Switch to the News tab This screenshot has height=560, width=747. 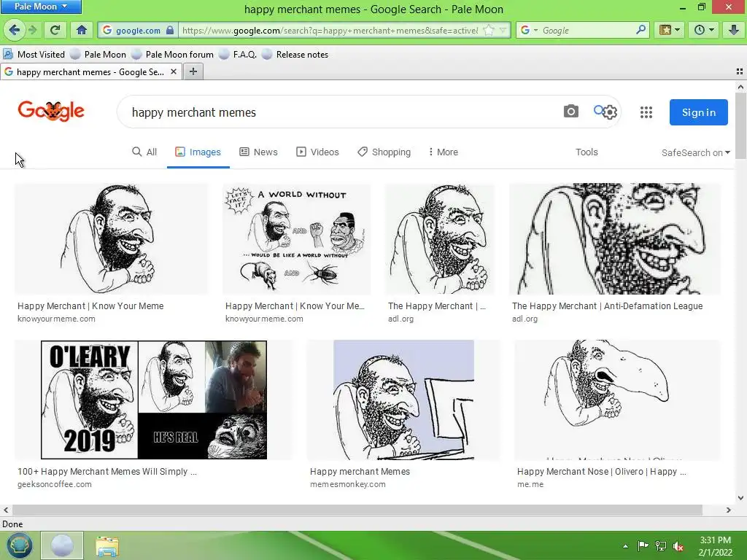pyautogui.click(x=259, y=152)
